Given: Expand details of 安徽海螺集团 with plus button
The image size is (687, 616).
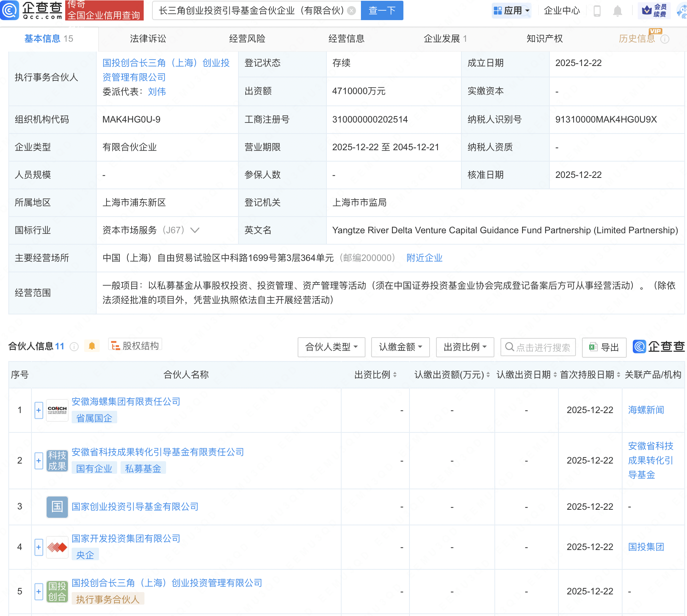Looking at the screenshot, I should point(38,410).
